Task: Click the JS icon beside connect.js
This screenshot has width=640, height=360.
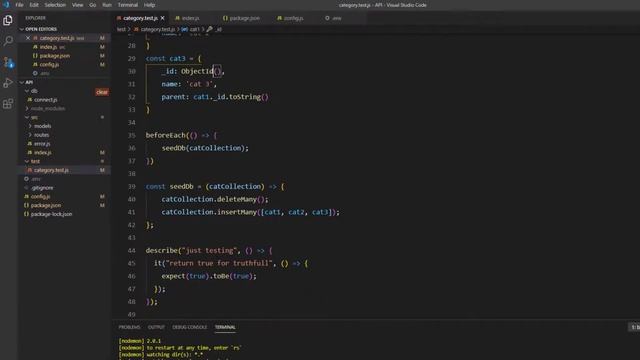Action: point(29,100)
